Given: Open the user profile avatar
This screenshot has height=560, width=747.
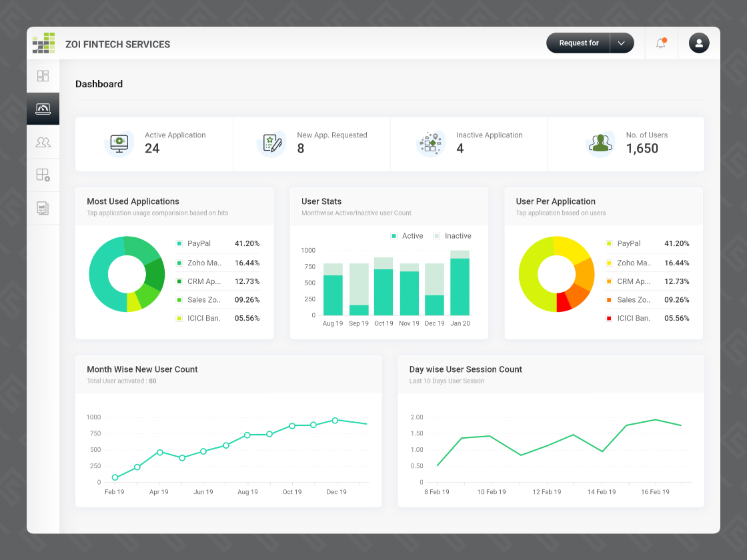Looking at the screenshot, I should point(699,43).
